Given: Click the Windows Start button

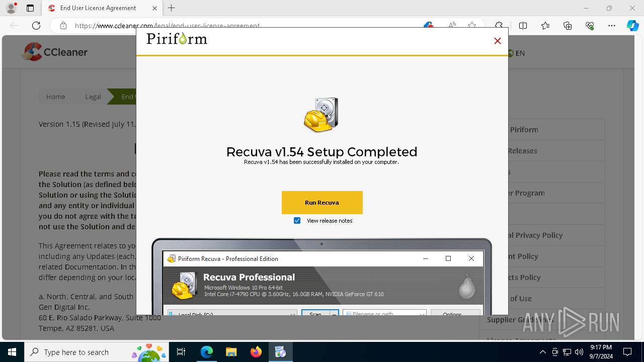Looking at the screenshot, I should tap(12, 352).
